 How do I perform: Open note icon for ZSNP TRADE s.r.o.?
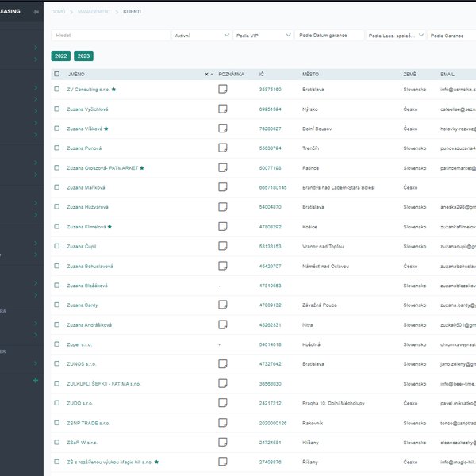[223, 422]
